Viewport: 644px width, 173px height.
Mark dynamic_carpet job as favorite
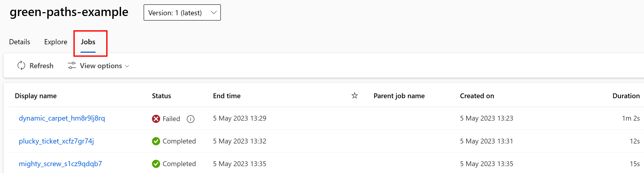click(354, 118)
